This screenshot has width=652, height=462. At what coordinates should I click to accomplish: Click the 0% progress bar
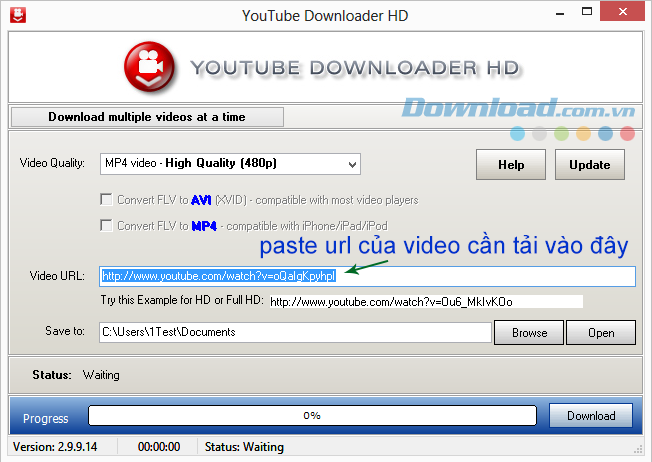[x=312, y=415]
